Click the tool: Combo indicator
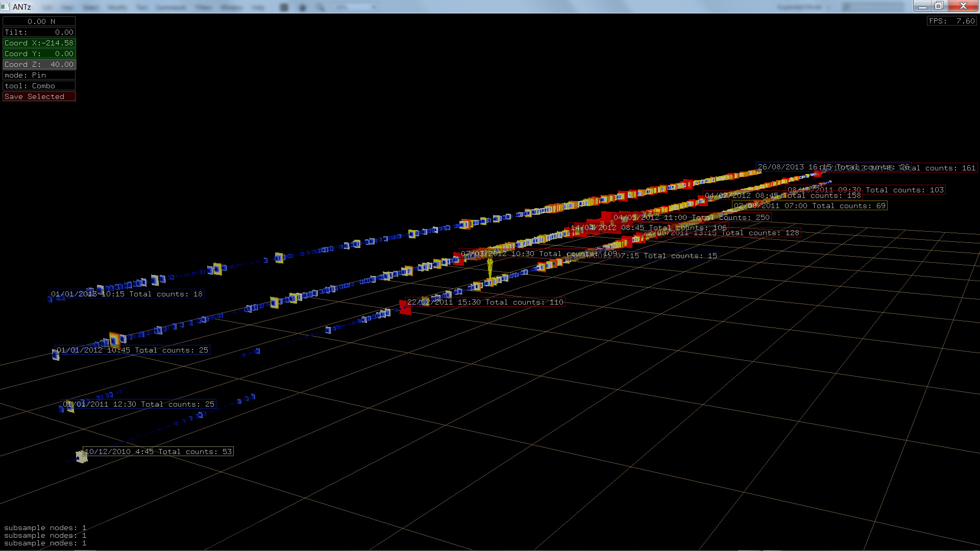The height and width of the screenshot is (551, 980). coord(39,86)
